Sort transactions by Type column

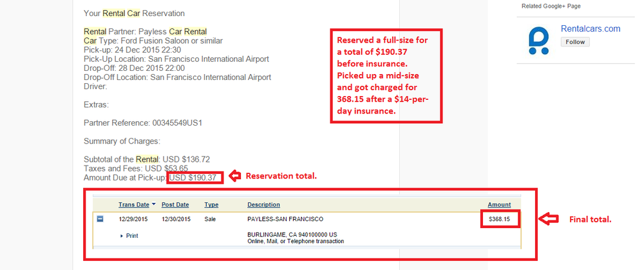[211, 205]
